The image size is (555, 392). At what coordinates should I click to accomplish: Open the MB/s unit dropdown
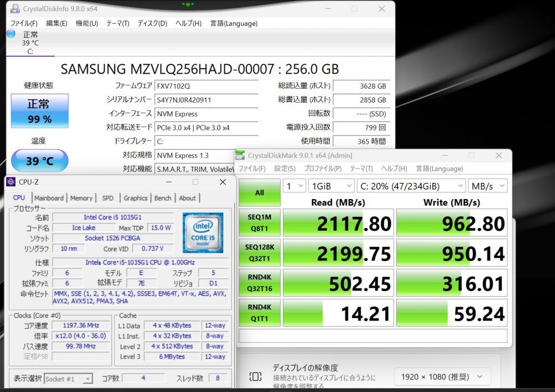point(487,186)
